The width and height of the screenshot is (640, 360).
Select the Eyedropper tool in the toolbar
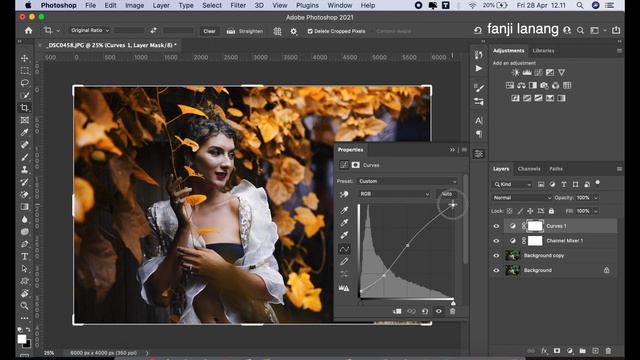24,132
